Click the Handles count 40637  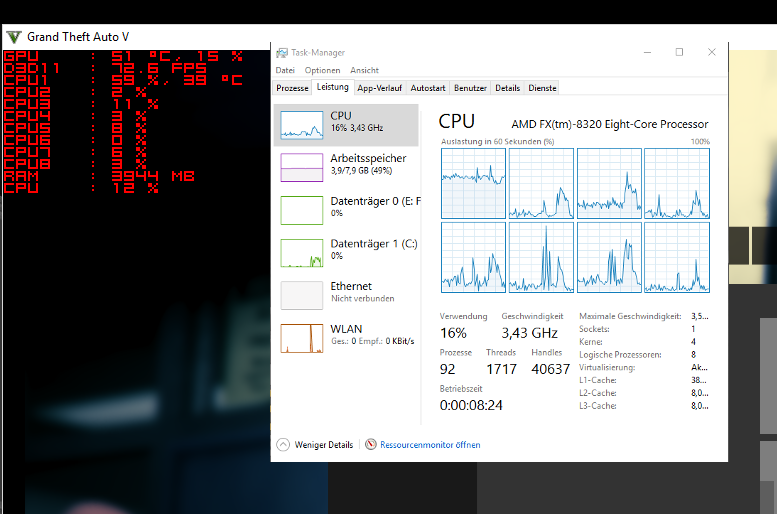point(551,369)
